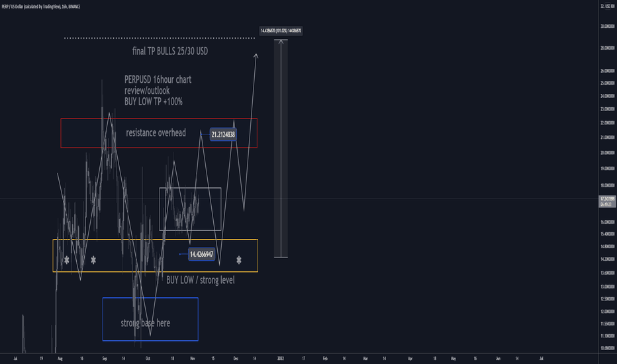Click the Sep label on the time axis

[105, 359]
